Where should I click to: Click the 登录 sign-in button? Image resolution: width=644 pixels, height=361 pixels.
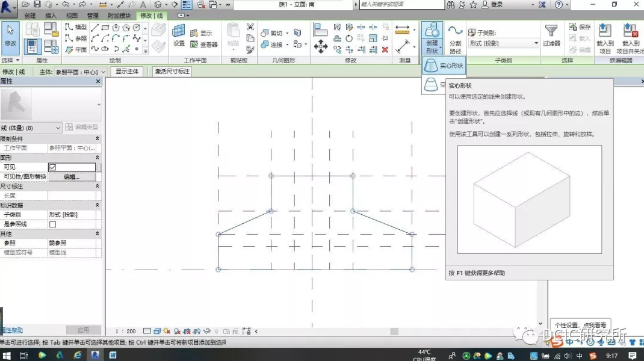click(492, 5)
